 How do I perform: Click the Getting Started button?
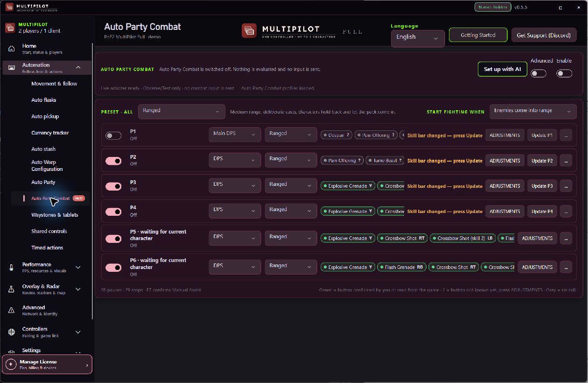point(478,35)
